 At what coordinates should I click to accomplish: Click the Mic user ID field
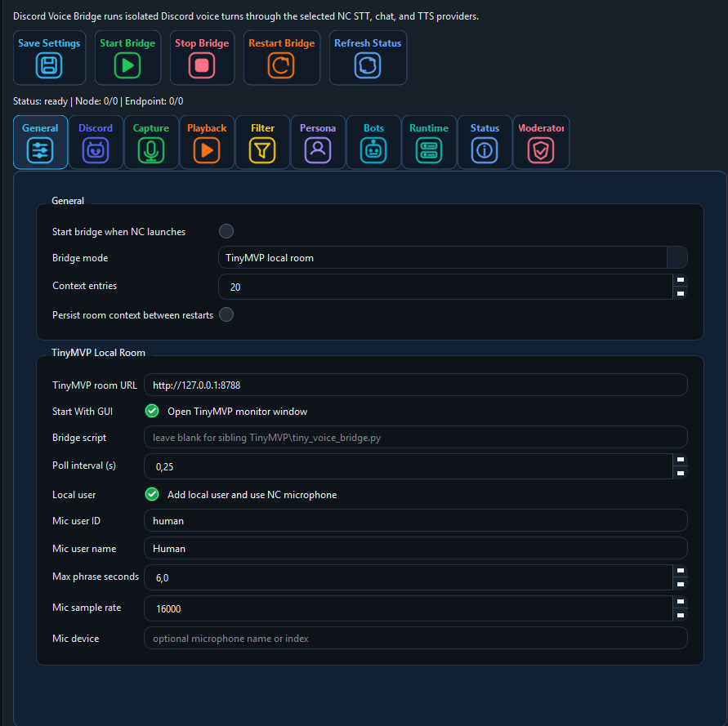click(416, 520)
